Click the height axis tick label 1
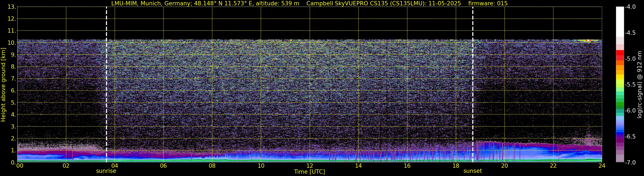This screenshot has width=644, height=176. coord(13,151)
